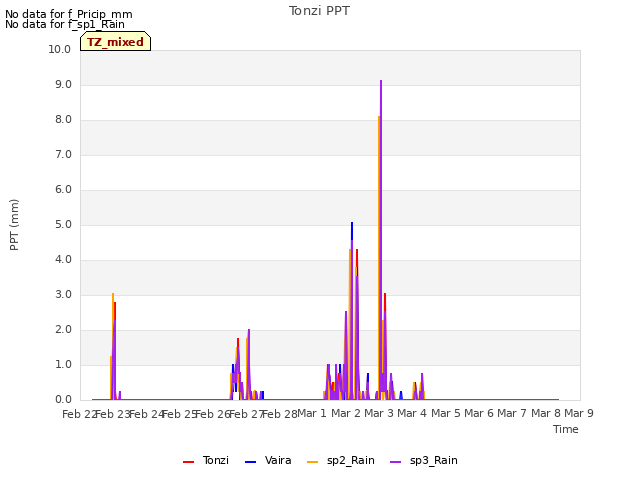This screenshot has height=480, width=640.
Task: Click the 'No data for f_sp1_Rain' message
Action: [65, 24]
